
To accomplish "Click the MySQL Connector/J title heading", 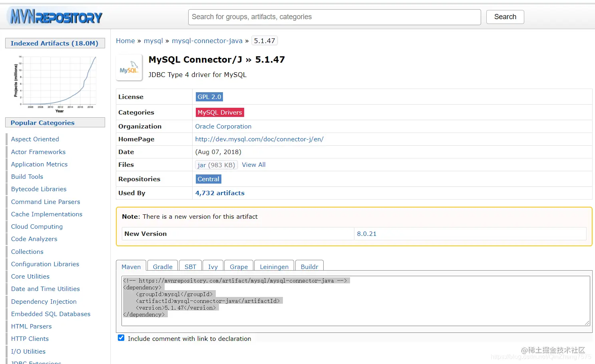I will (x=217, y=59).
